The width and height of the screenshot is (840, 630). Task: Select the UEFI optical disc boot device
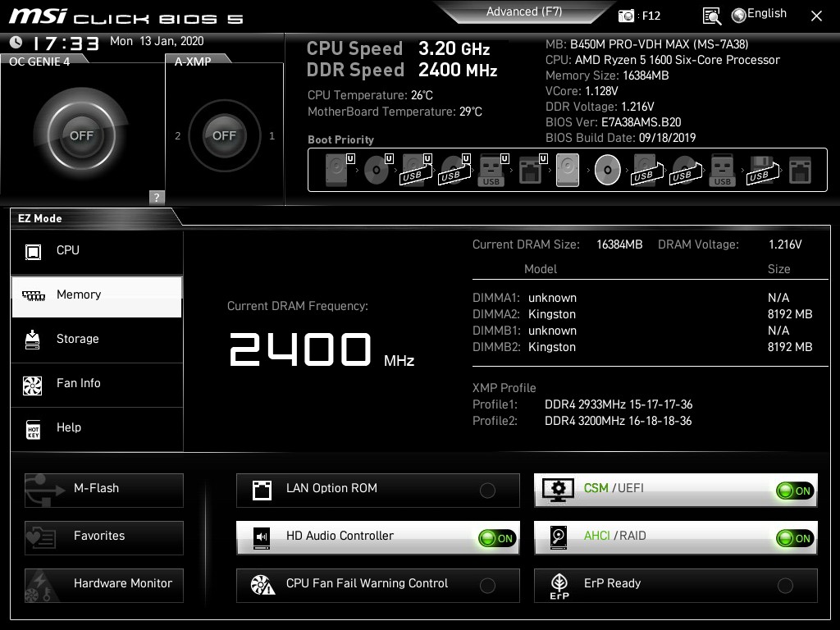click(378, 170)
